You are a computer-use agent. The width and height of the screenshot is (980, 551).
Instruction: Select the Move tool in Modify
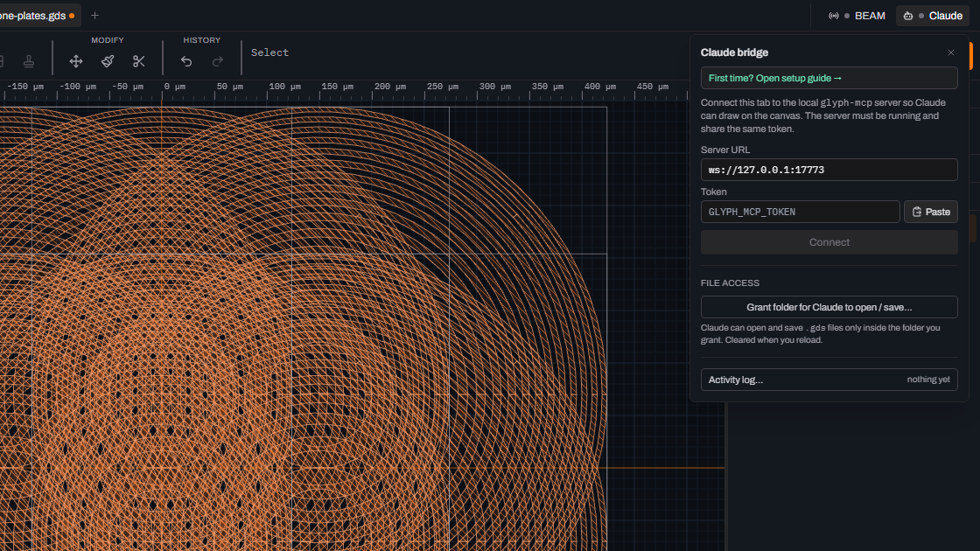[75, 61]
